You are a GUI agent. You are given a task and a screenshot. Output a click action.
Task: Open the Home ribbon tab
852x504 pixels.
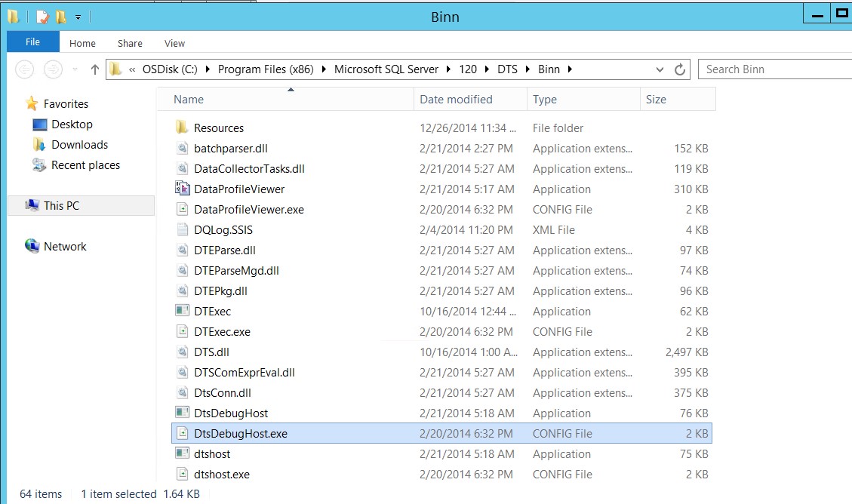pos(82,44)
